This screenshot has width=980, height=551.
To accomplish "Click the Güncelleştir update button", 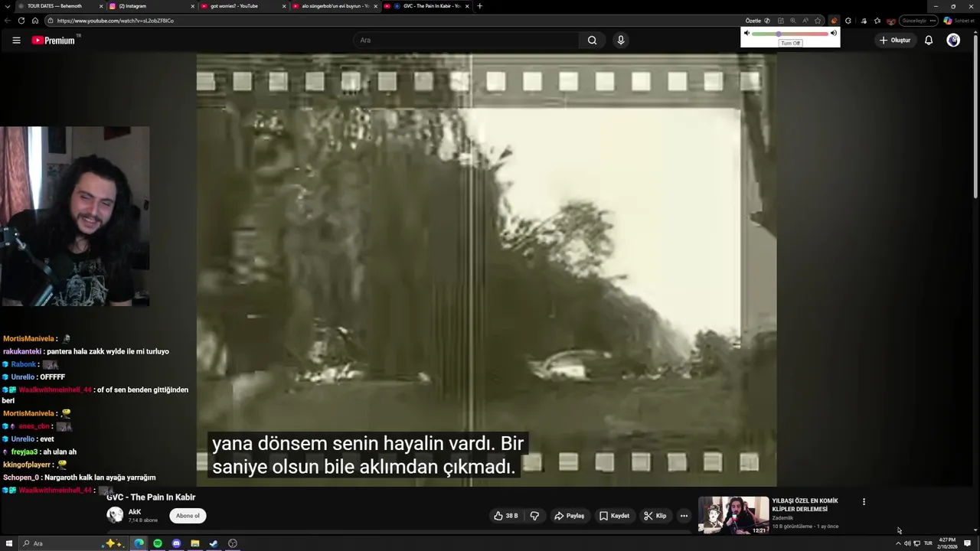I will tap(913, 21).
